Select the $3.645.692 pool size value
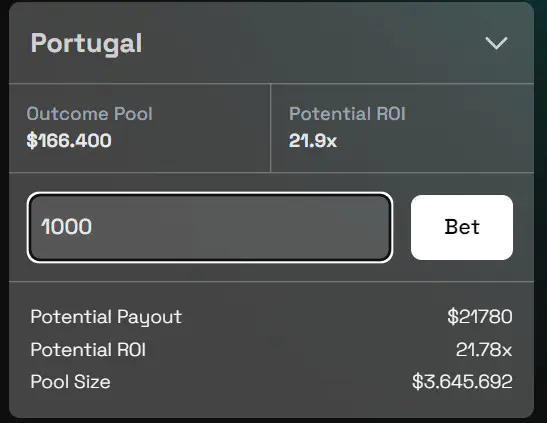This screenshot has width=547, height=423. pos(462,382)
